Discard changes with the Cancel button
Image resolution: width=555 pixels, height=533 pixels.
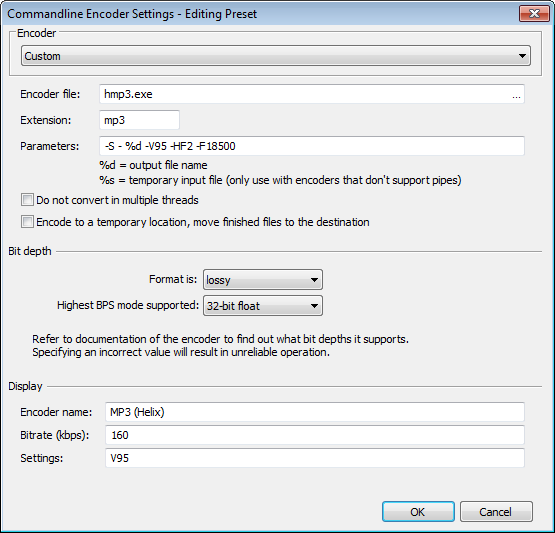(x=496, y=511)
